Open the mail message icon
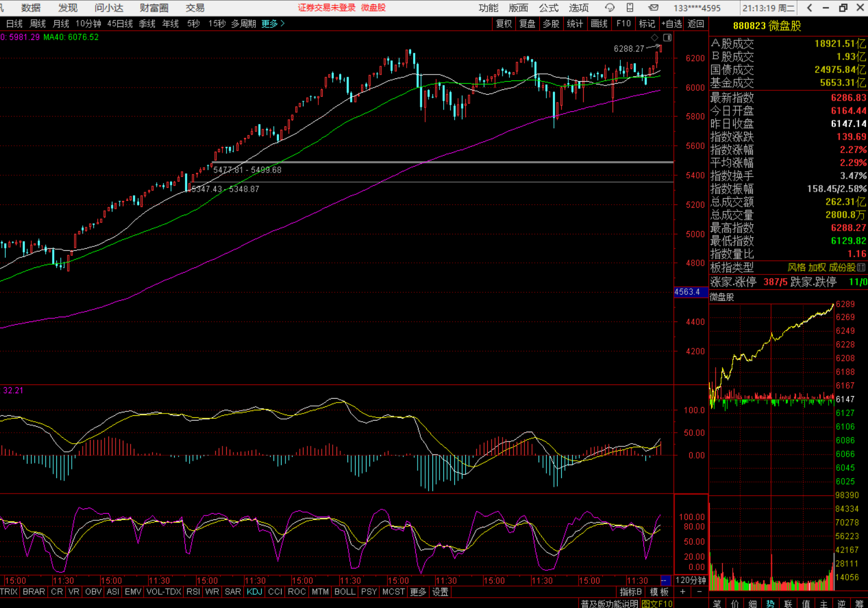Screen dimensions: 868x608 click(653, 8)
